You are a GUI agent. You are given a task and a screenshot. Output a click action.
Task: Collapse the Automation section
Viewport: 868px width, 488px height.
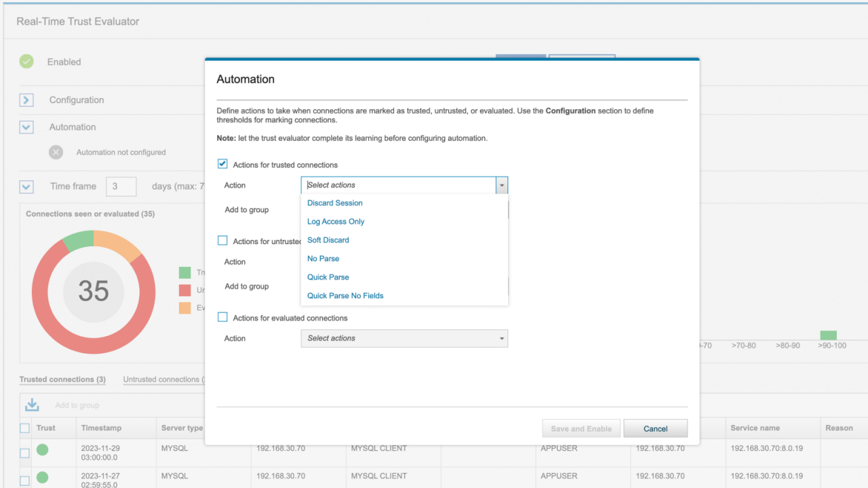click(x=26, y=127)
